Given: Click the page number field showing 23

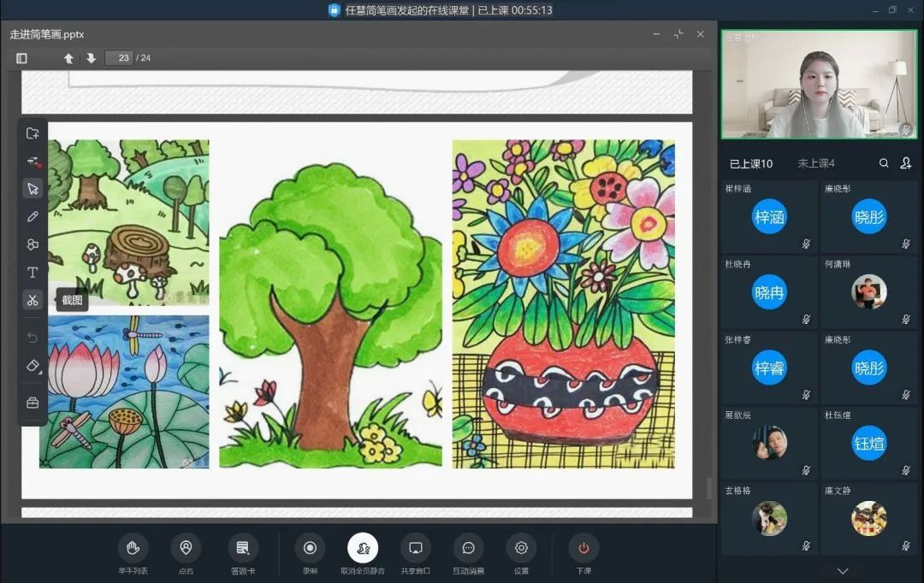Looking at the screenshot, I should (119, 58).
